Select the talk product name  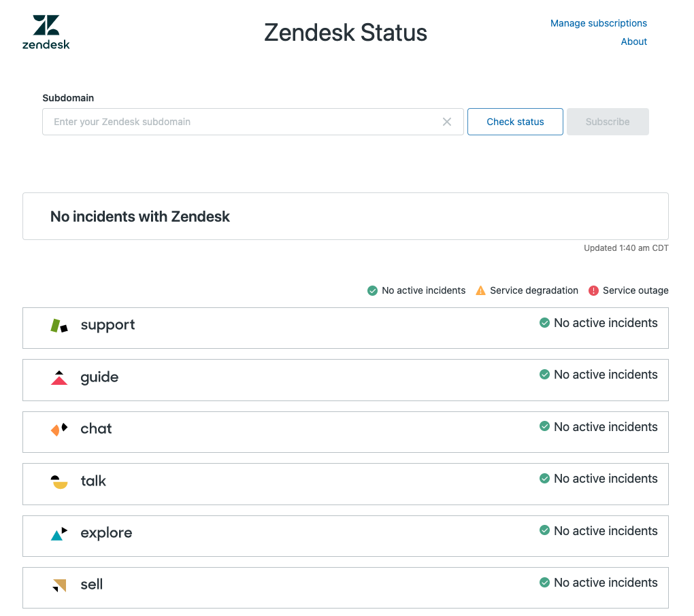click(93, 480)
